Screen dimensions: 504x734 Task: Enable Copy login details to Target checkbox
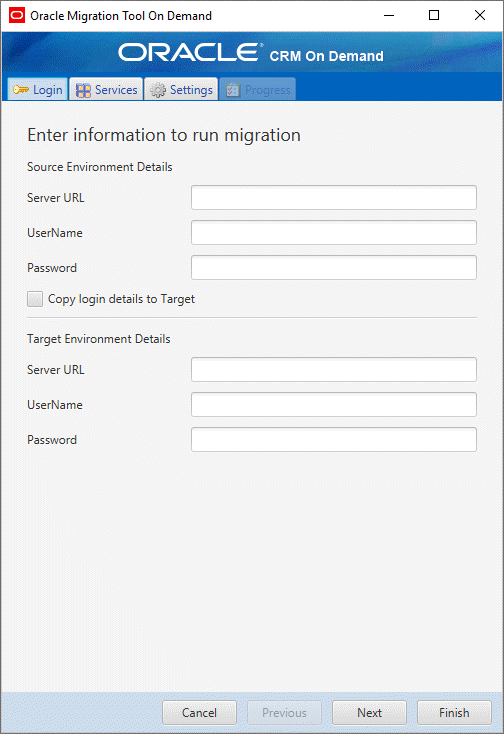pos(35,299)
